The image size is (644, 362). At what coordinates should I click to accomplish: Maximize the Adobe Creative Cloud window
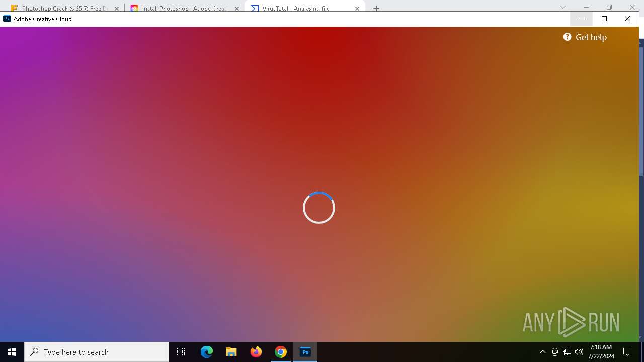pos(604,19)
